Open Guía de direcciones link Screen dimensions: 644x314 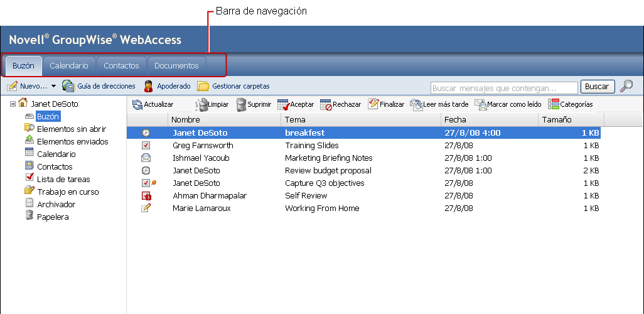(x=106, y=86)
